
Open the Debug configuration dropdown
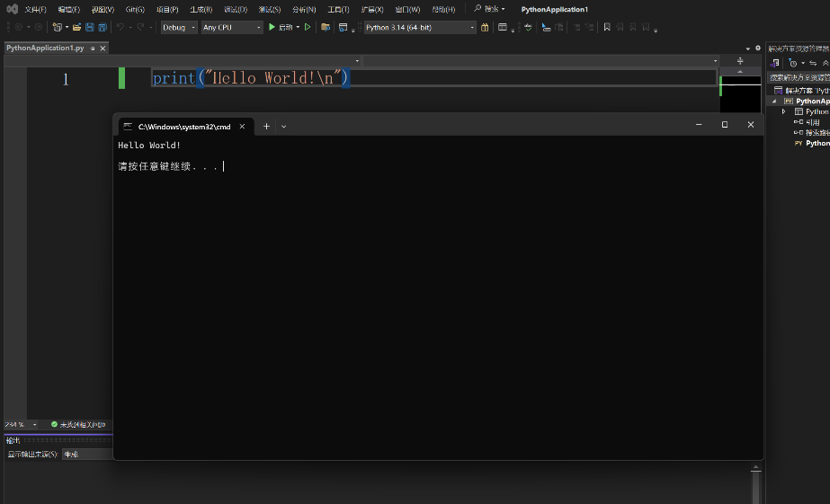(179, 28)
